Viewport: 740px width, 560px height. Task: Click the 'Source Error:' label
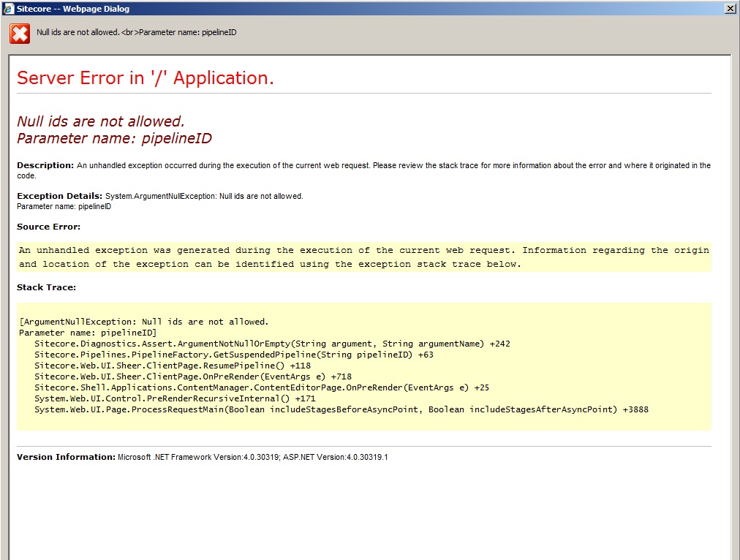click(48, 227)
